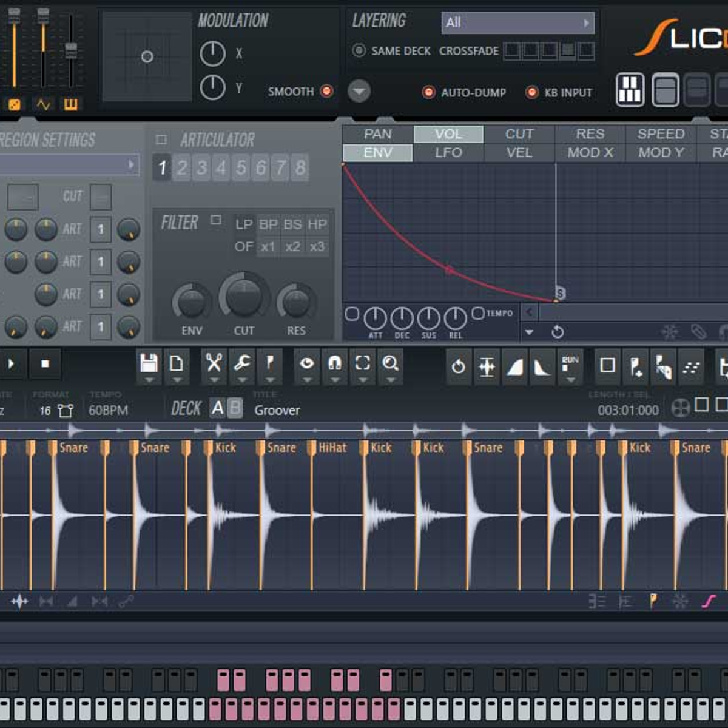Viewport: 728px width, 728px height.
Task: Click the fade out curve icon
Action: [x=542, y=367]
